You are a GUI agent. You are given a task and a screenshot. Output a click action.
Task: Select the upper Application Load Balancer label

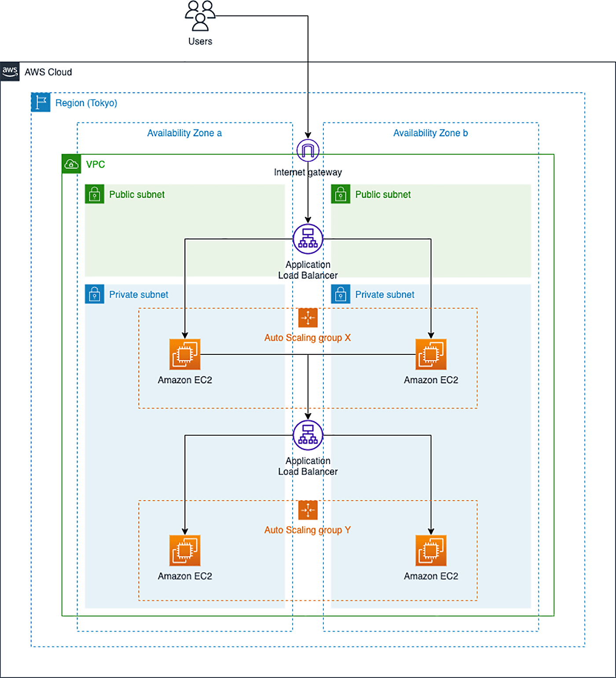(308, 270)
